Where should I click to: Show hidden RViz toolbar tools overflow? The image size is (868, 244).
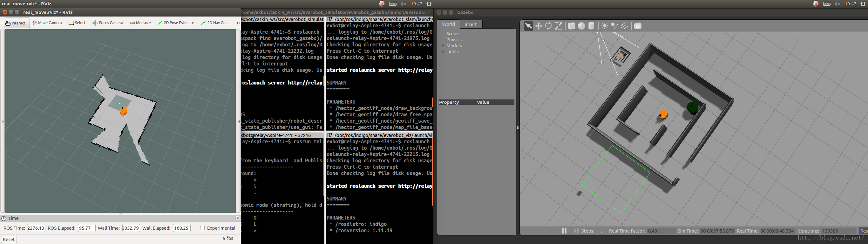click(238, 23)
